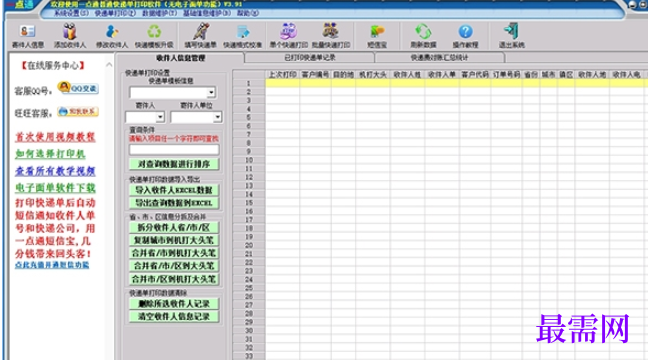Click 城市 column header
648x360 pixels.
tap(548, 75)
